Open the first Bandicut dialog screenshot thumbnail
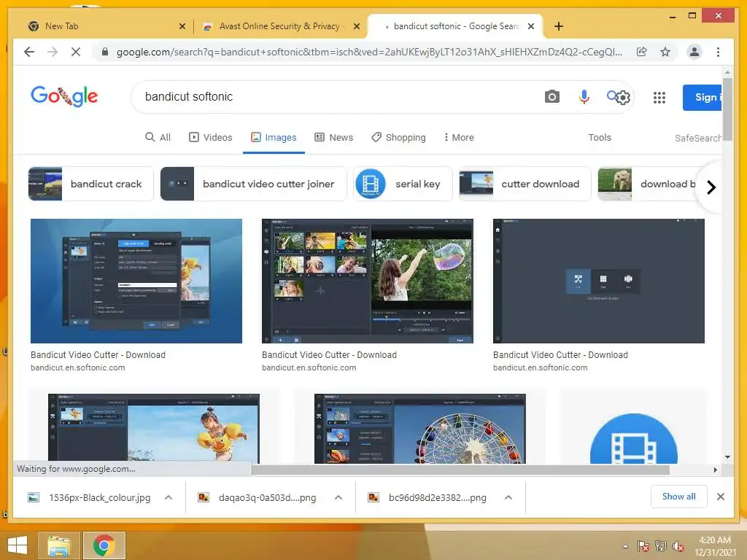The width and height of the screenshot is (747, 560). tap(136, 281)
